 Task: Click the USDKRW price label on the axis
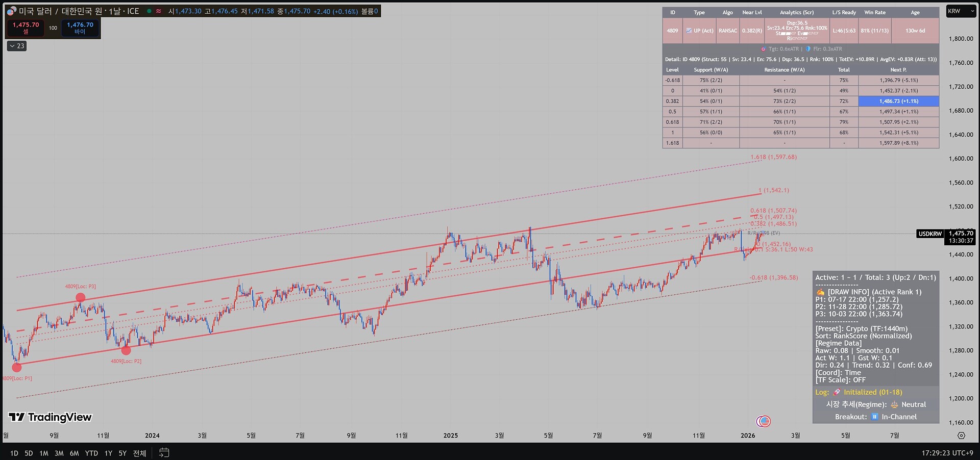pyautogui.click(x=930, y=234)
